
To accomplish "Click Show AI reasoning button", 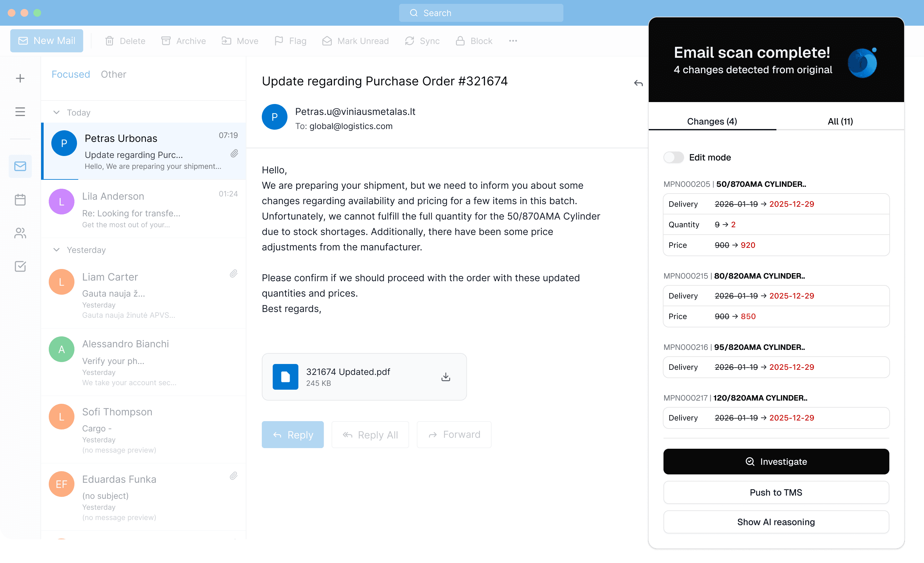I will [x=776, y=522].
